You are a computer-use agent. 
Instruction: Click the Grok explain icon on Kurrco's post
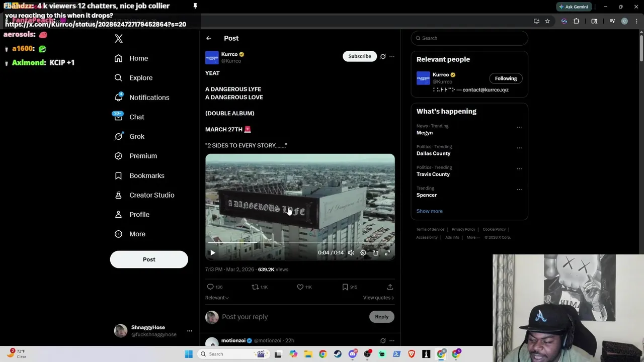click(383, 56)
